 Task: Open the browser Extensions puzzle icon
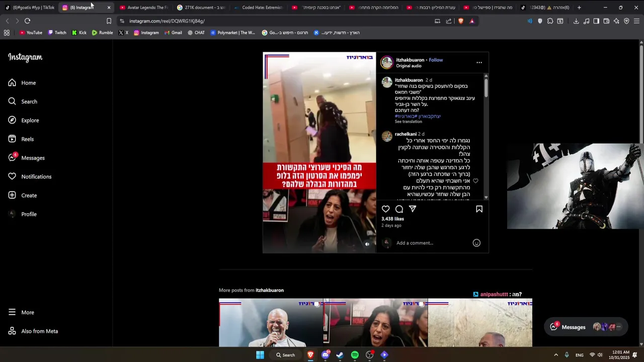(550, 21)
